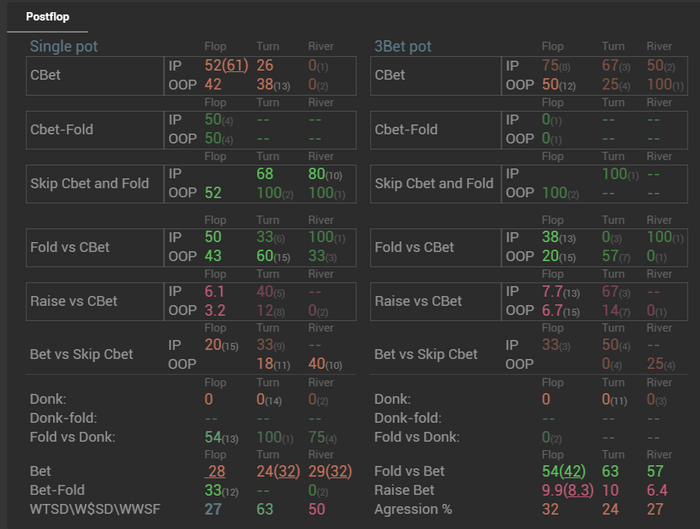Click Fold vs Bet flop value 54(42)

tap(563, 471)
